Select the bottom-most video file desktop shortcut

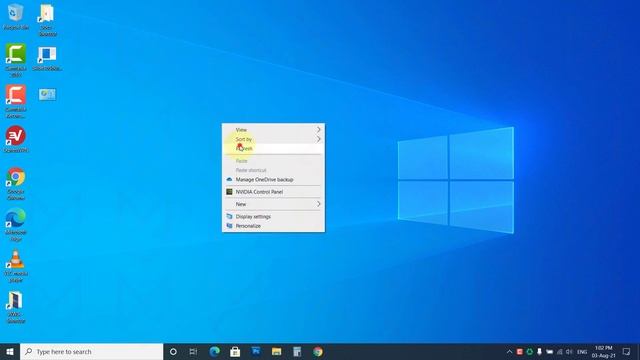pos(16,307)
